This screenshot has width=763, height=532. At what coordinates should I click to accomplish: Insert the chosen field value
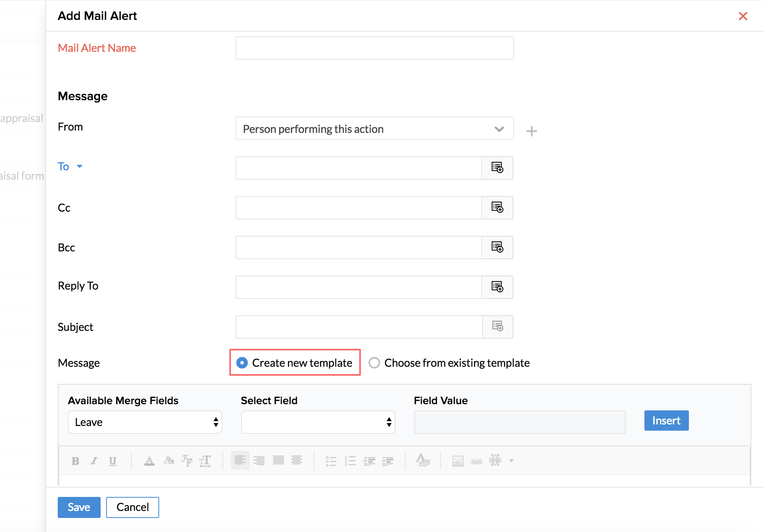pyautogui.click(x=666, y=421)
